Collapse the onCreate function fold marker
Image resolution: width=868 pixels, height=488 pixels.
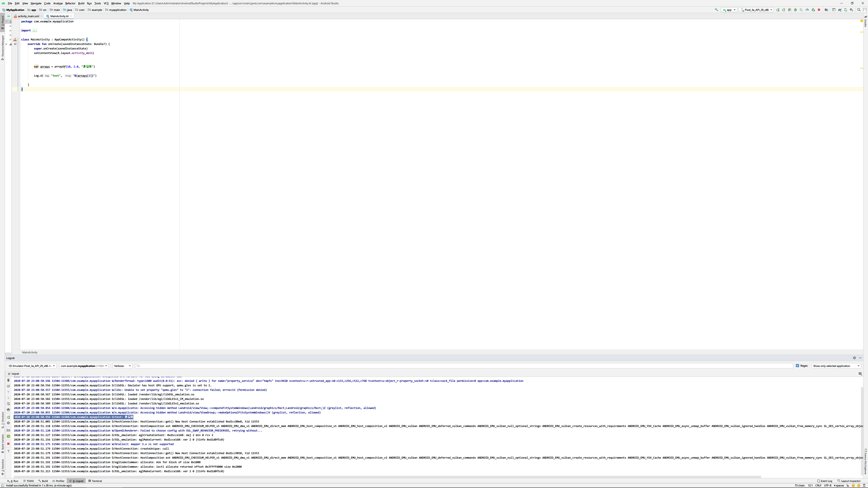(20, 44)
